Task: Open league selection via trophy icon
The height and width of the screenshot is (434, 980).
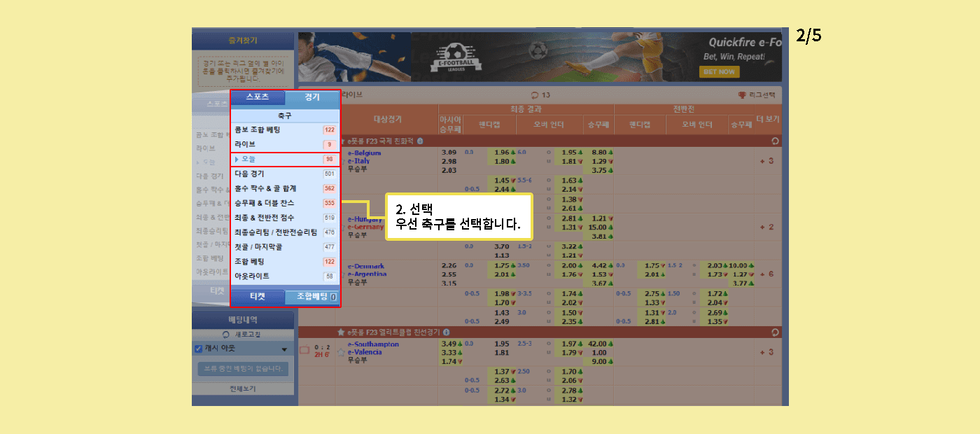Action: tap(742, 95)
